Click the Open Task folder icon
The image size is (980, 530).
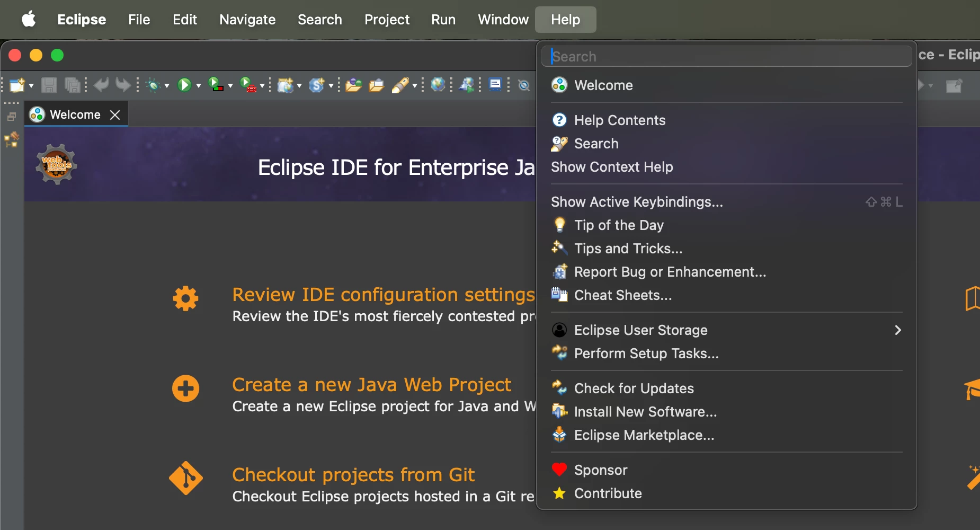click(x=376, y=85)
